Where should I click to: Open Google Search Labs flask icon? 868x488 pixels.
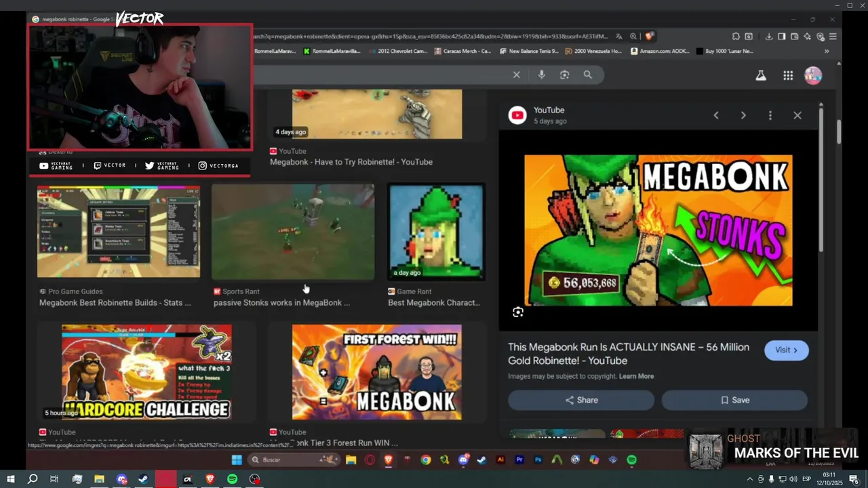[761, 76]
